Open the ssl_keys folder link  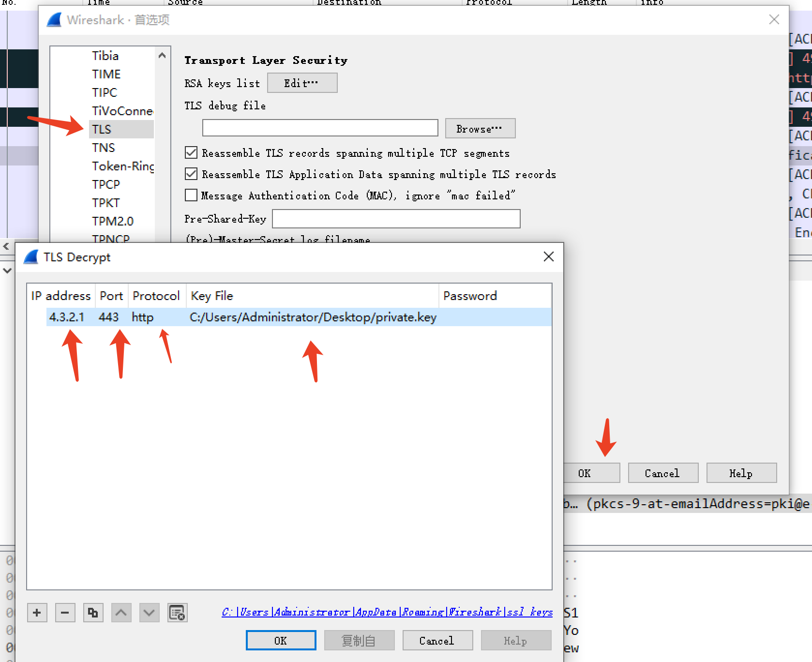tap(387, 612)
